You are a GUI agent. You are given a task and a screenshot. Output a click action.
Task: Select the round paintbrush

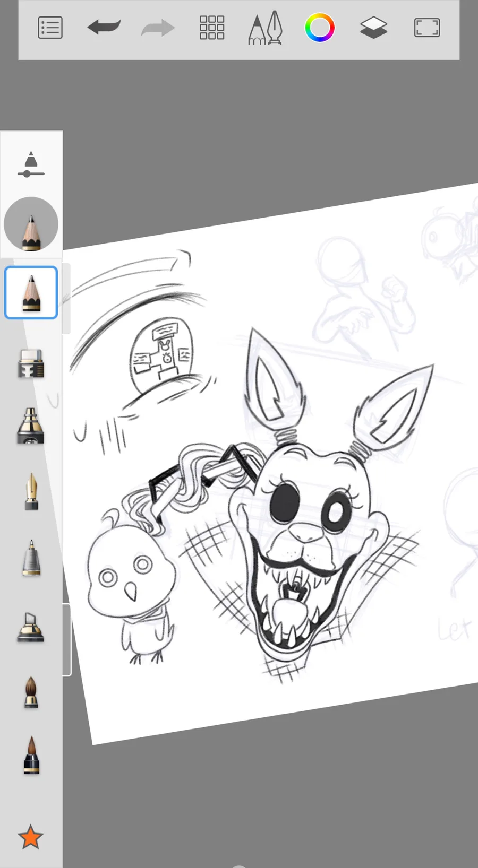click(31, 692)
